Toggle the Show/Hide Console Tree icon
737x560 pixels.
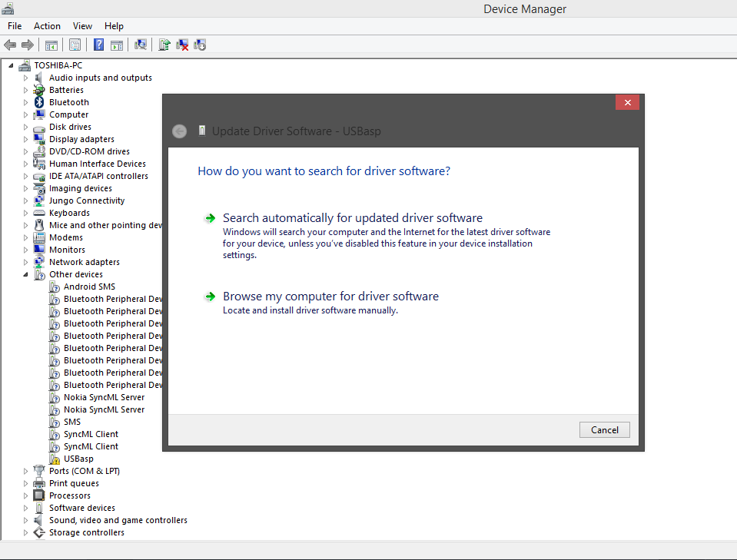51,45
